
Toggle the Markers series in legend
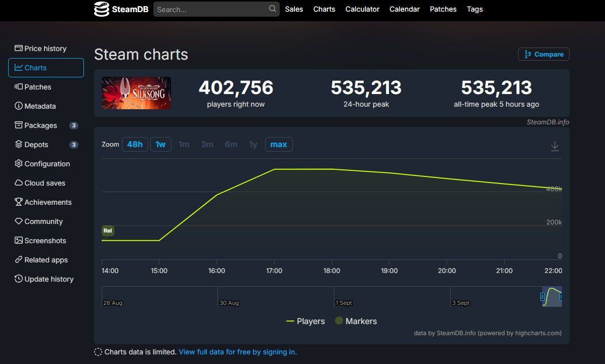point(356,321)
